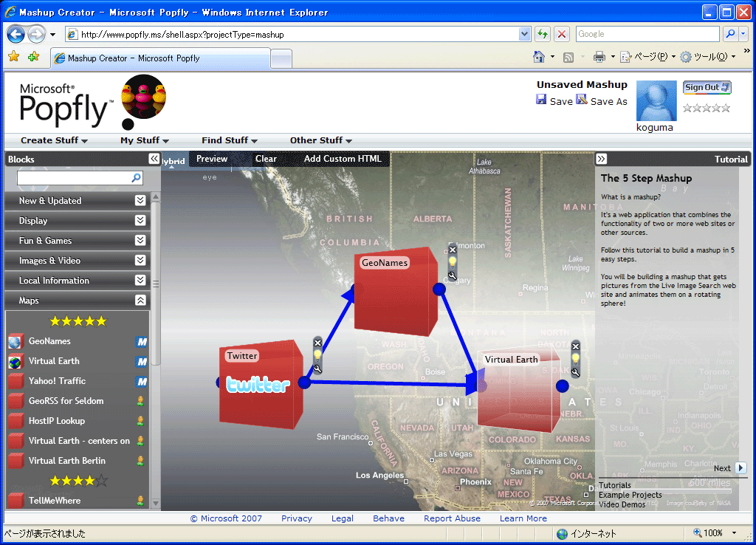The height and width of the screenshot is (545, 756).
Task: Open the address bar URL dropdown
Action: point(525,34)
